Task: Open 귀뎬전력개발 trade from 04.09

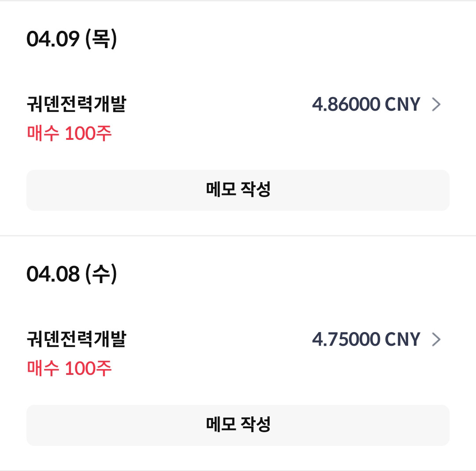Action: [76, 105]
